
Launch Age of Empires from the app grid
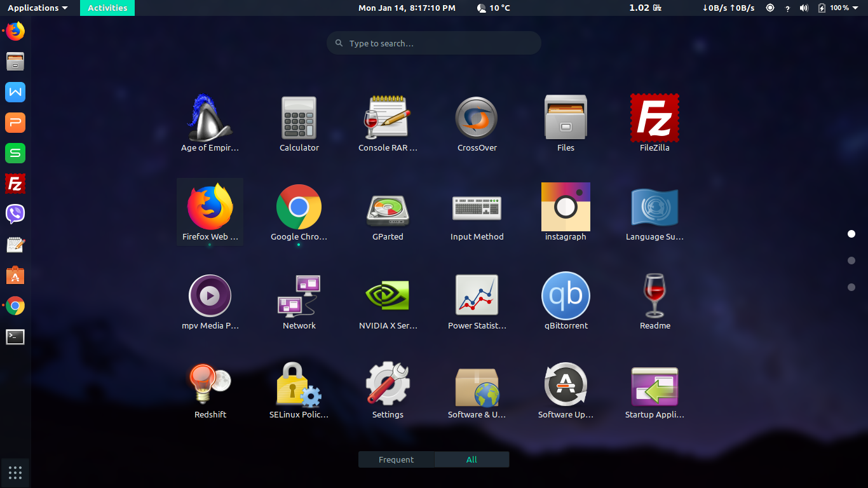coord(210,118)
